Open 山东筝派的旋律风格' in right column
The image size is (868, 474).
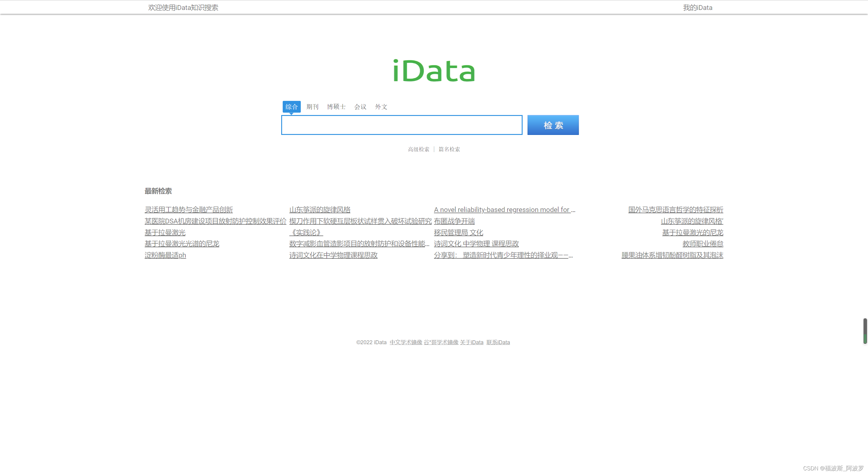[692, 221]
